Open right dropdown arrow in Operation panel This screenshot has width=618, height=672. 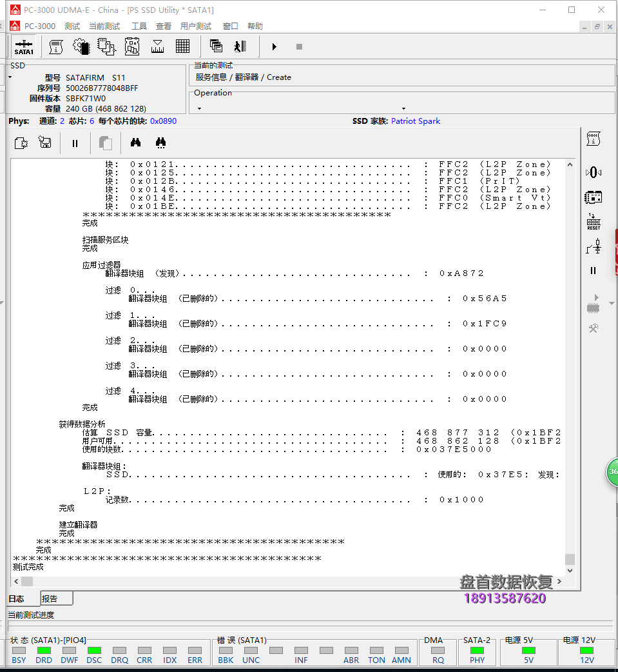point(403,108)
